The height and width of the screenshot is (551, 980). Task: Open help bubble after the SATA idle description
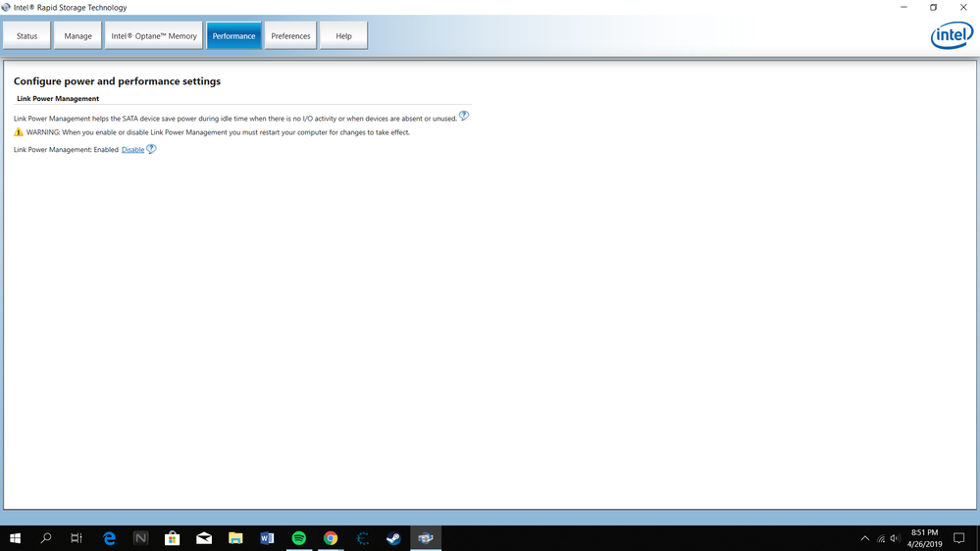tap(464, 116)
